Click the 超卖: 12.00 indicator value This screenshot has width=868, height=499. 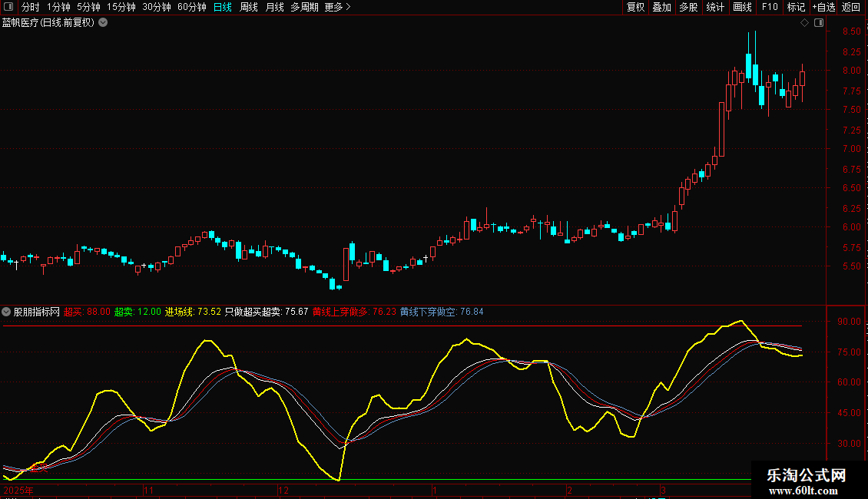tap(137, 312)
